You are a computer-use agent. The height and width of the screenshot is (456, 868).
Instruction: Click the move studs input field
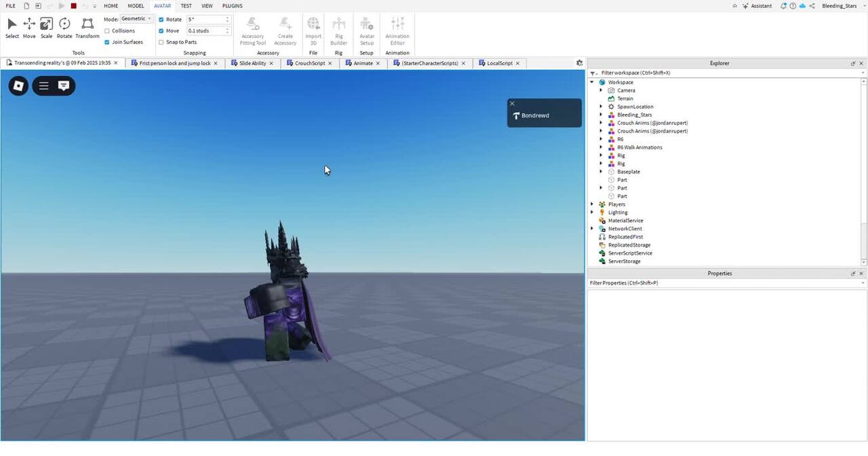(208, 30)
